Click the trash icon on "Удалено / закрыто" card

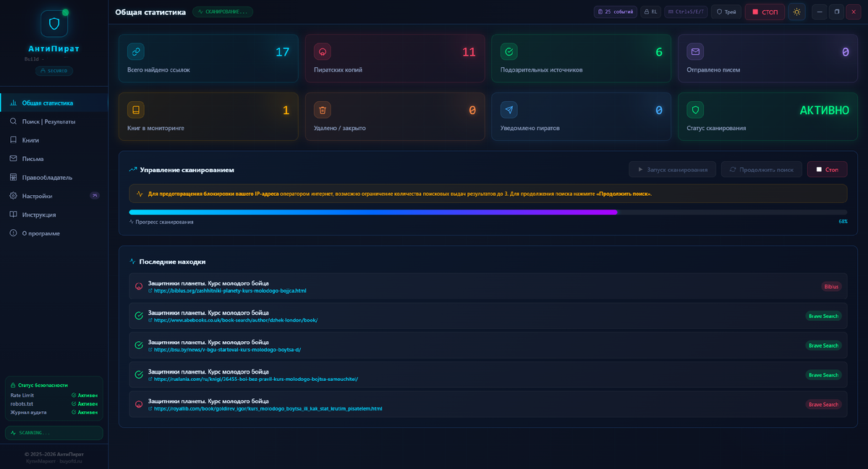point(323,110)
